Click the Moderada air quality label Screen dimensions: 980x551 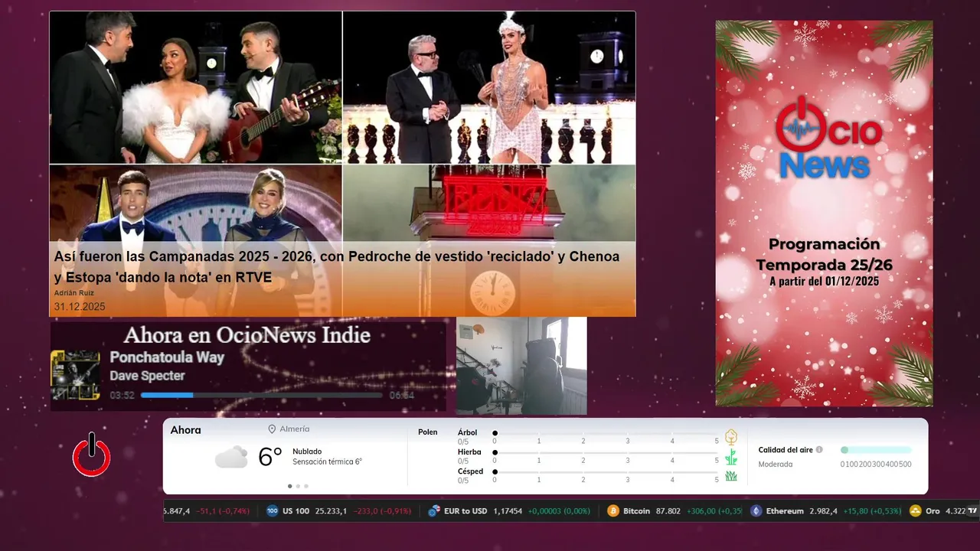[x=776, y=465]
